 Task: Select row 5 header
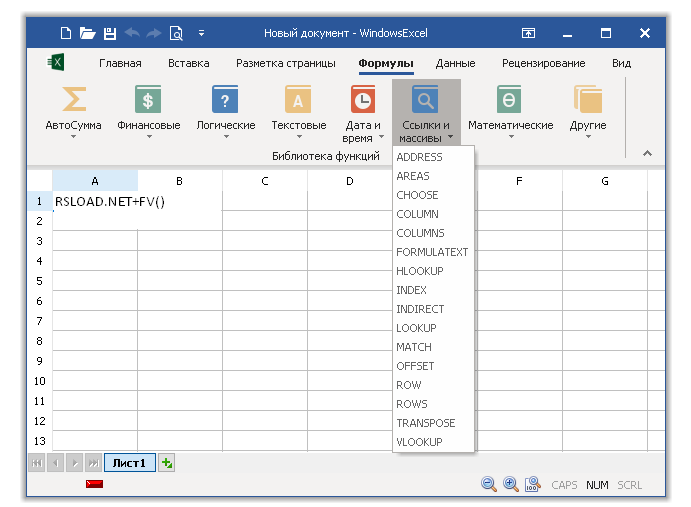click(x=40, y=281)
